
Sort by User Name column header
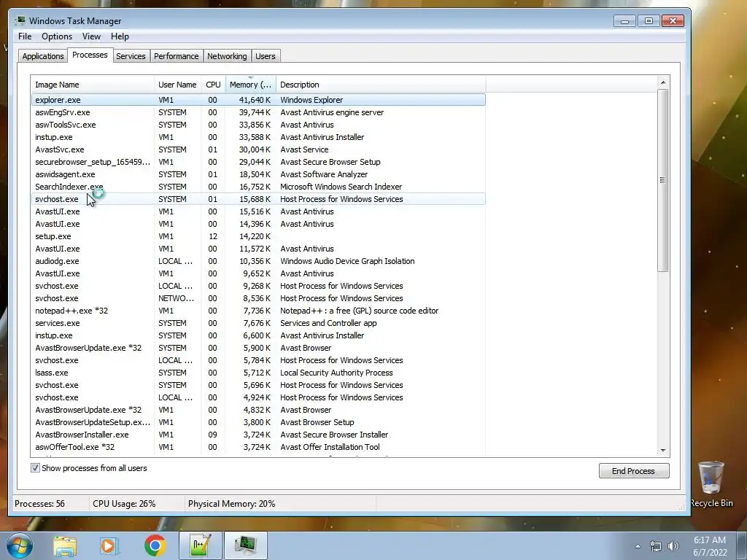(x=177, y=85)
